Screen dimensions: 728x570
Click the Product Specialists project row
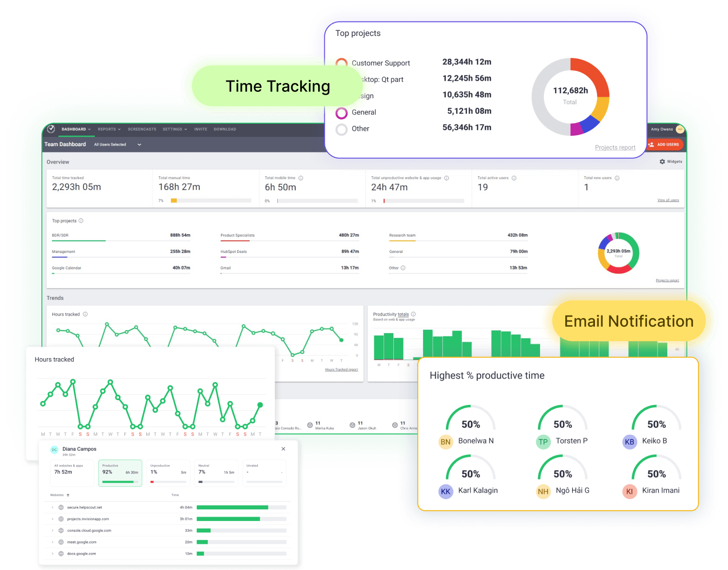click(x=289, y=237)
